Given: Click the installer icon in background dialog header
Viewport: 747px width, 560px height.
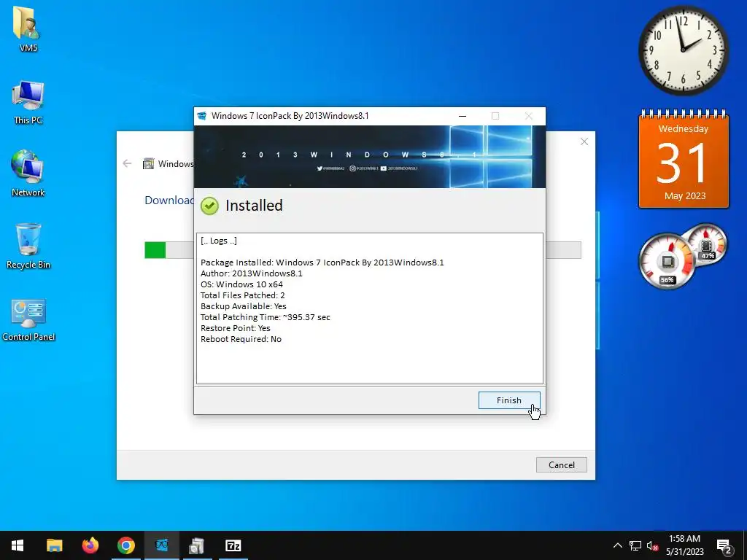Looking at the screenshot, I should click(x=149, y=164).
